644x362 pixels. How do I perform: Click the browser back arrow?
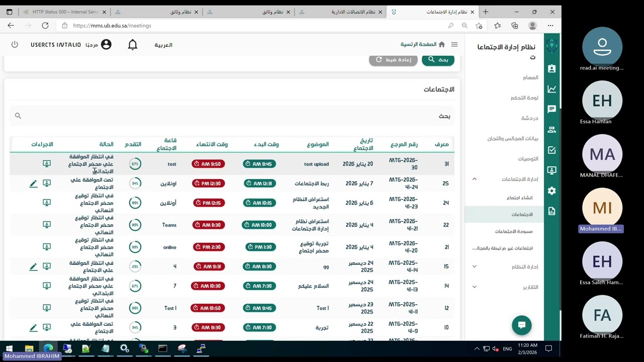[11, 26]
